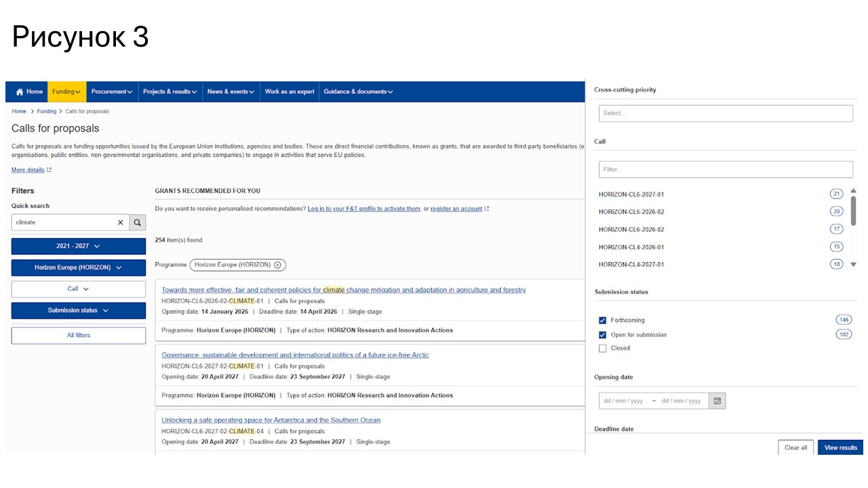Image resolution: width=868 pixels, height=488 pixels.
Task: Expand the 2021 - 2027 period dropdown
Action: pos(79,247)
